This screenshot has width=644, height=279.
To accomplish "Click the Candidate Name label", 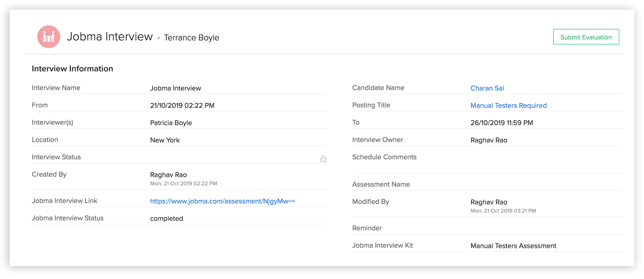I will pyautogui.click(x=378, y=88).
